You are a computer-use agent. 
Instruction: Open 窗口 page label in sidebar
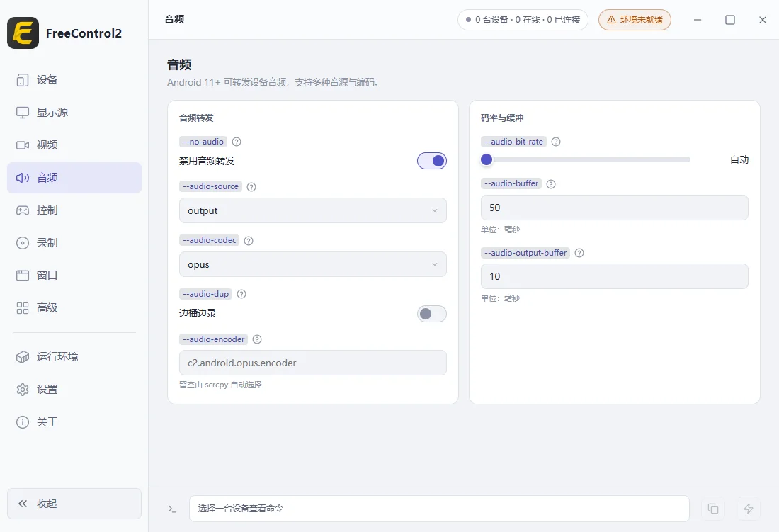pyautogui.click(x=47, y=275)
